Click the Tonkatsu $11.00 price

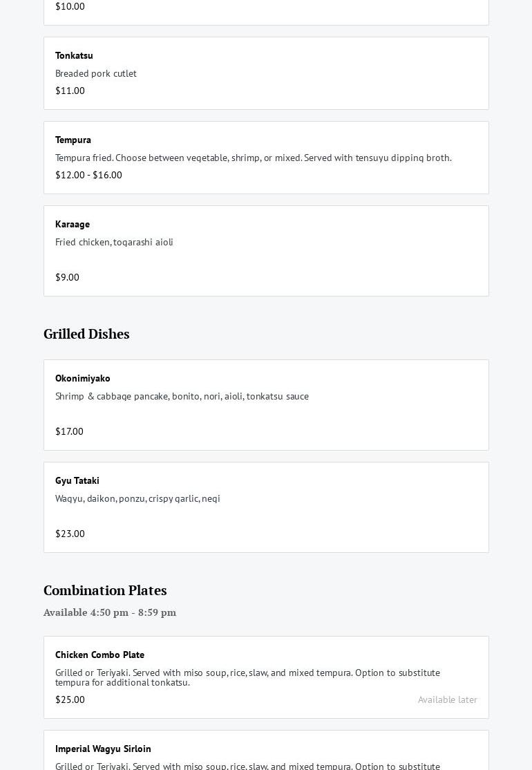click(x=70, y=91)
